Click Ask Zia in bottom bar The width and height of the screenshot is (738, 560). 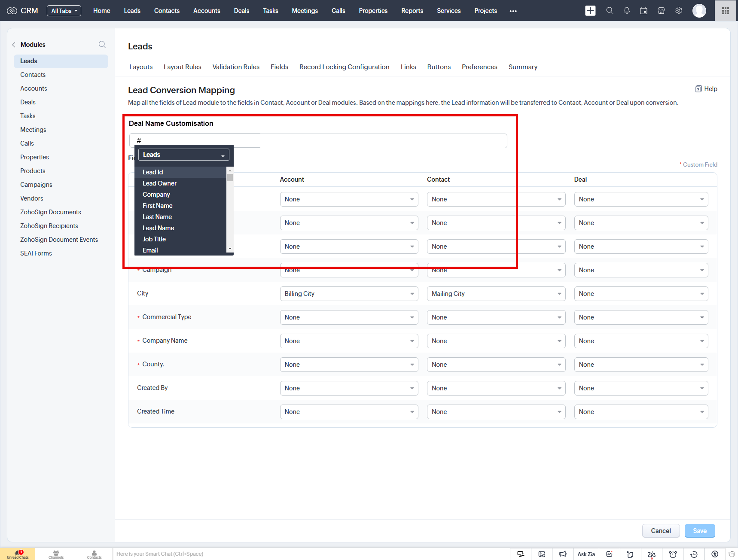[586, 554]
